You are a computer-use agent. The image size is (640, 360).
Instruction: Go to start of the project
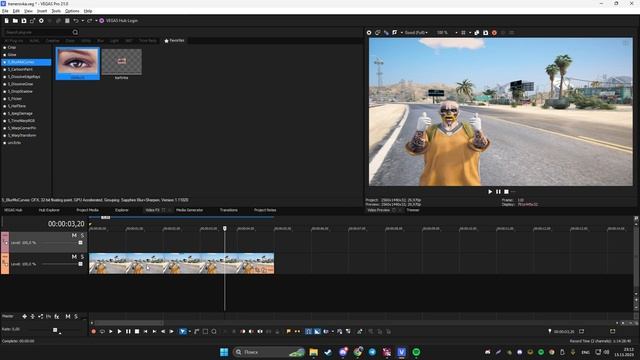pos(146,331)
